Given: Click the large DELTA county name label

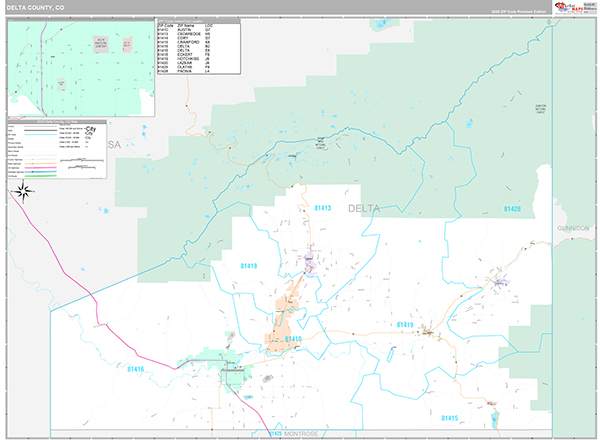Looking at the screenshot, I should click(365, 208).
